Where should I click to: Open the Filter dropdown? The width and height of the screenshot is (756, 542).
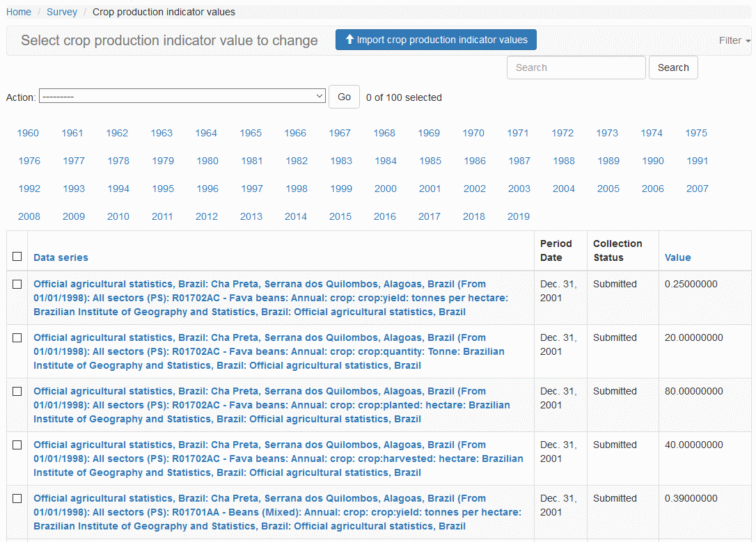point(734,40)
